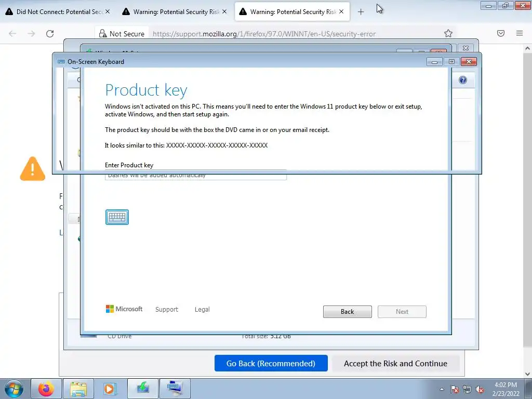The width and height of the screenshot is (532, 399).
Task: Open Windows Media Player from taskbar
Action: click(x=109, y=389)
